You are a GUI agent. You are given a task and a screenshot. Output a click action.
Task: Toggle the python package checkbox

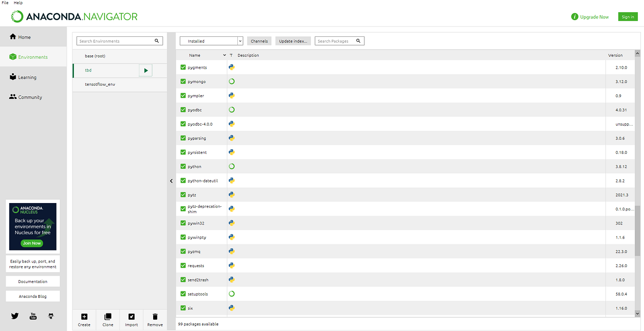pos(182,166)
